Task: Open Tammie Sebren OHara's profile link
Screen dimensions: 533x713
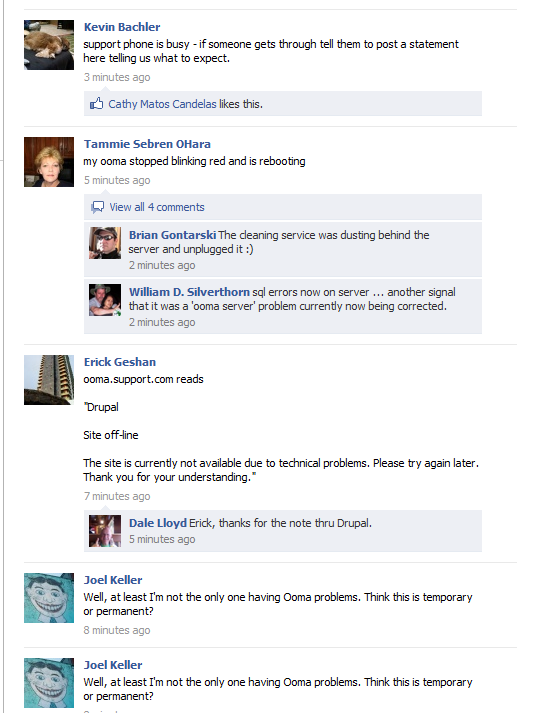Action: pos(147,144)
